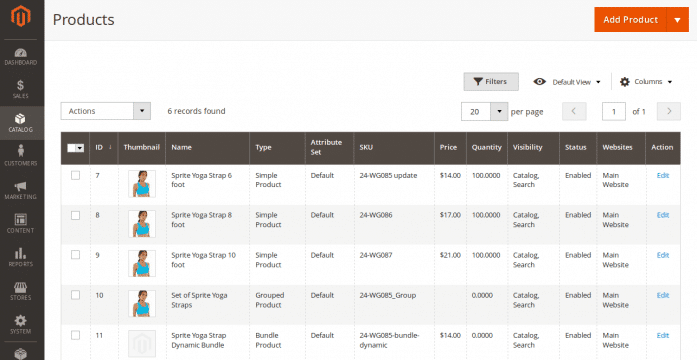Click the eye icon for Default View
This screenshot has height=360, width=697.
[x=540, y=82]
